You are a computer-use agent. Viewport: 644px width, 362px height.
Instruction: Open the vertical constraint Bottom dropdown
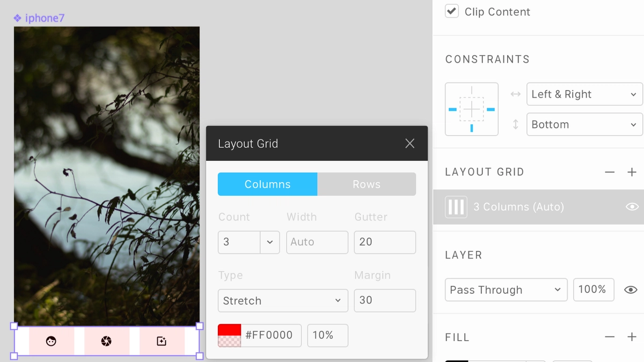pyautogui.click(x=584, y=124)
